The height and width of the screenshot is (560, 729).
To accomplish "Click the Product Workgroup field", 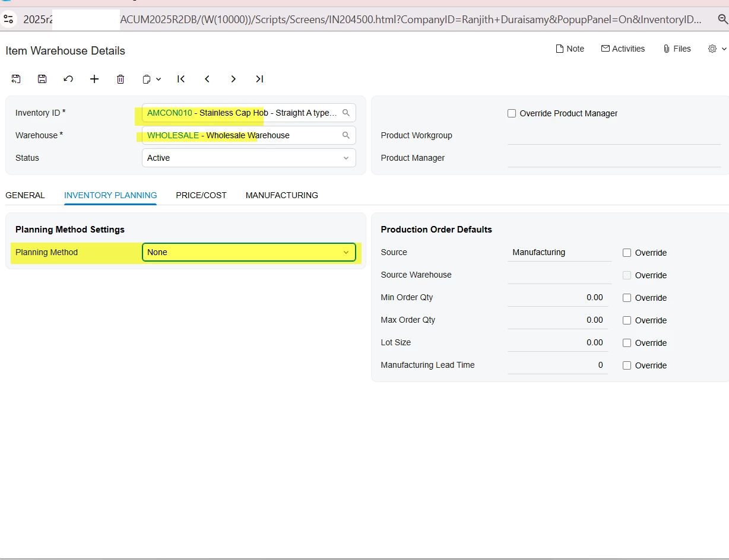I will [614, 135].
